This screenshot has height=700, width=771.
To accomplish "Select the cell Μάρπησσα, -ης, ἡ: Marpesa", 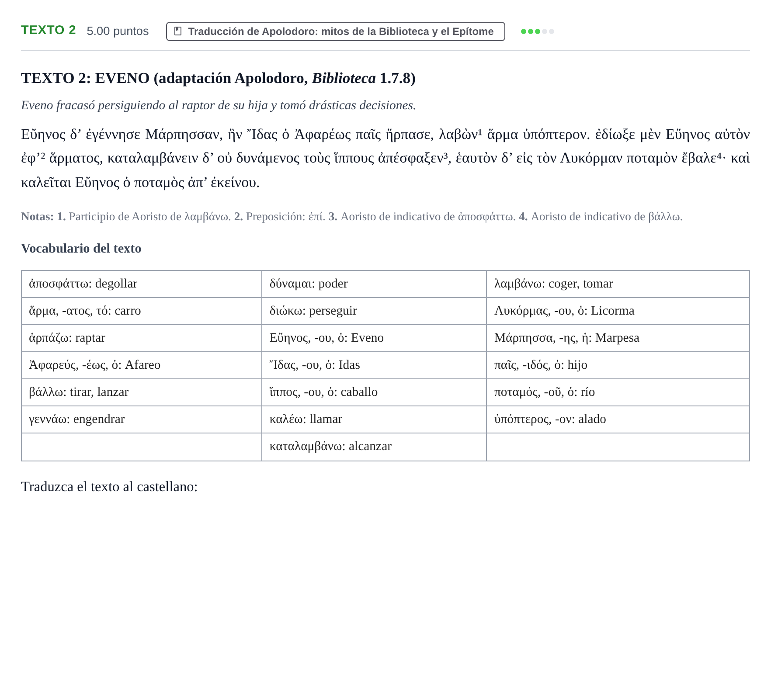I will tap(618, 338).
